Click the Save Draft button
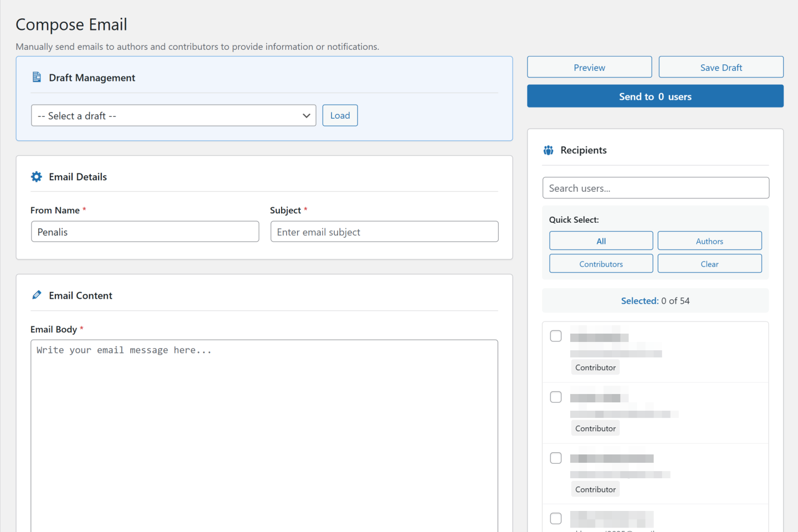Image resolution: width=798 pixels, height=532 pixels. pyautogui.click(x=721, y=67)
